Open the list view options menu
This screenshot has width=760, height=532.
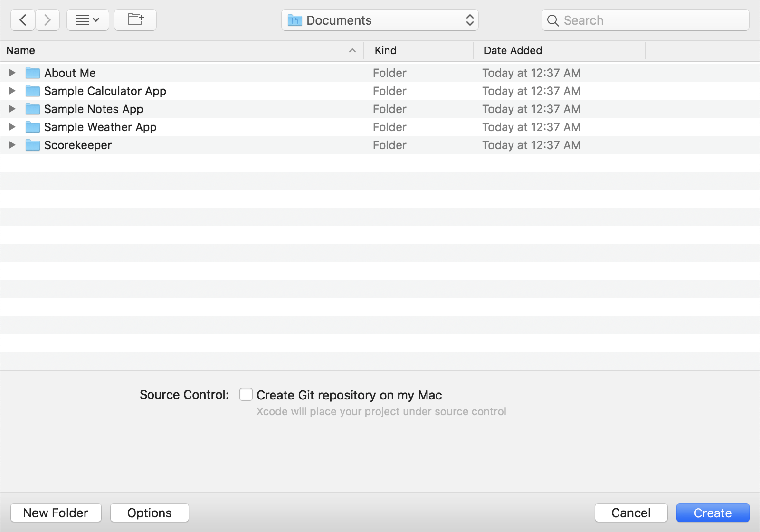click(x=88, y=20)
